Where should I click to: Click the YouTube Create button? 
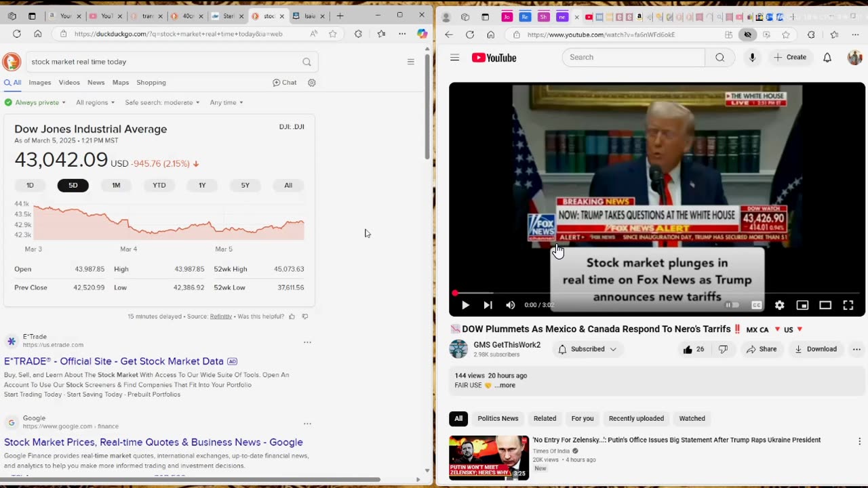[x=790, y=58]
